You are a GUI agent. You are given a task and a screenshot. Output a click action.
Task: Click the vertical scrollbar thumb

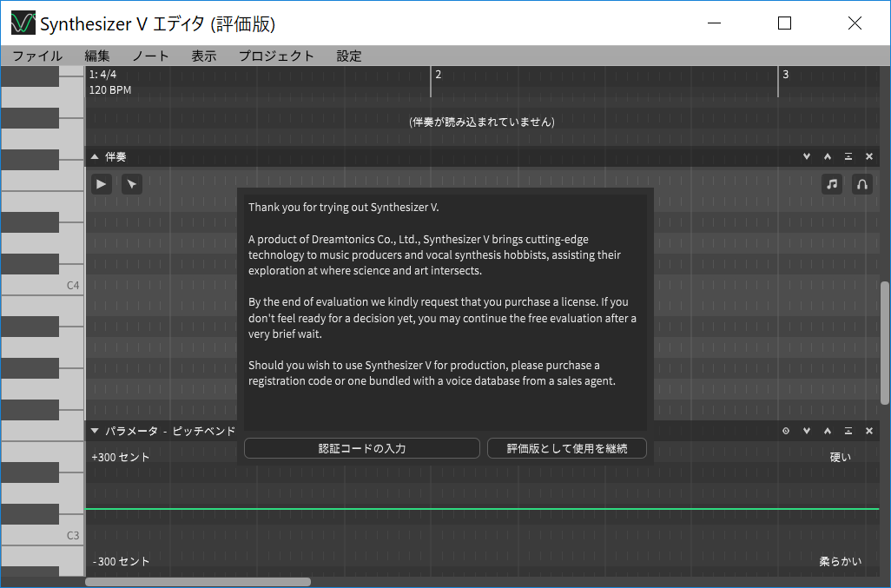click(885, 343)
